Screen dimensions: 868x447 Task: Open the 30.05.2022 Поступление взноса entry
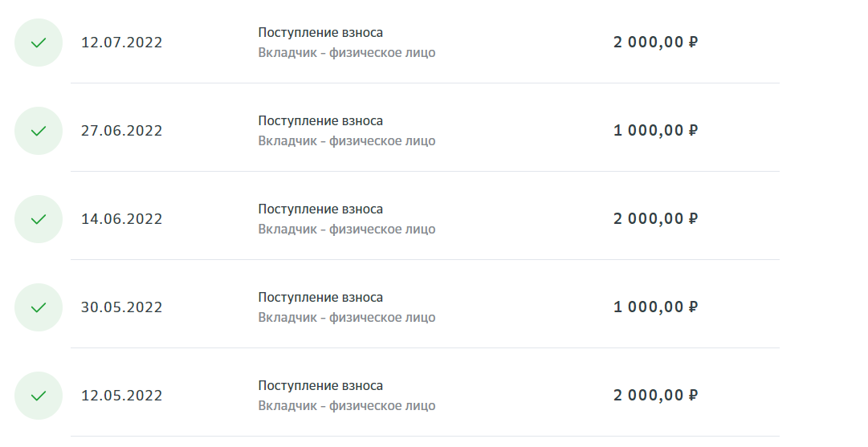click(320, 298)
